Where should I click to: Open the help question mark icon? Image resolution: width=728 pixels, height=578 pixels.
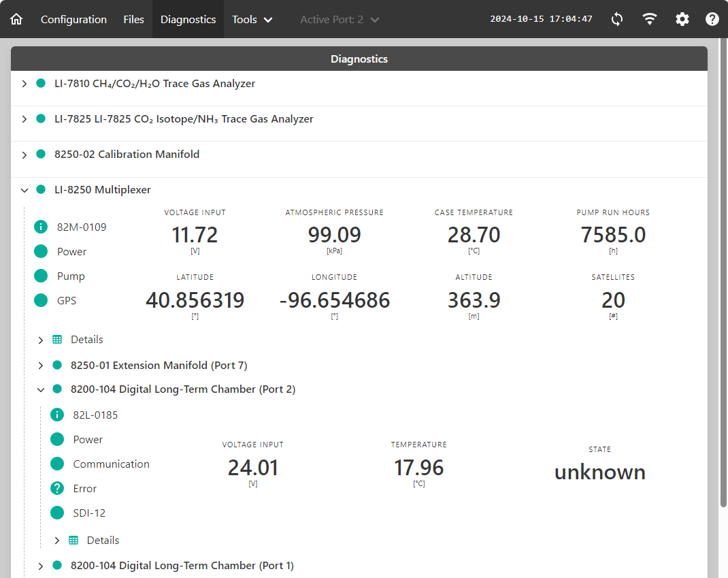pos(712,19)
